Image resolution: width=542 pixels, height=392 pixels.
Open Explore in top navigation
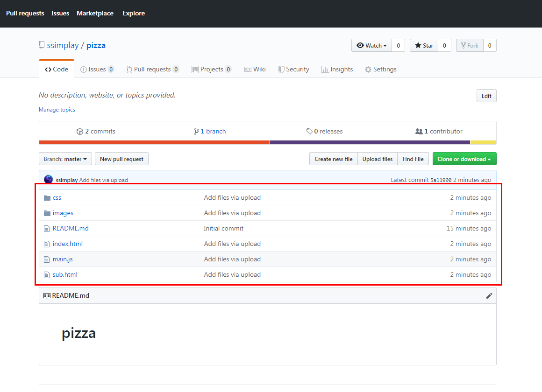tap(134, 13)
